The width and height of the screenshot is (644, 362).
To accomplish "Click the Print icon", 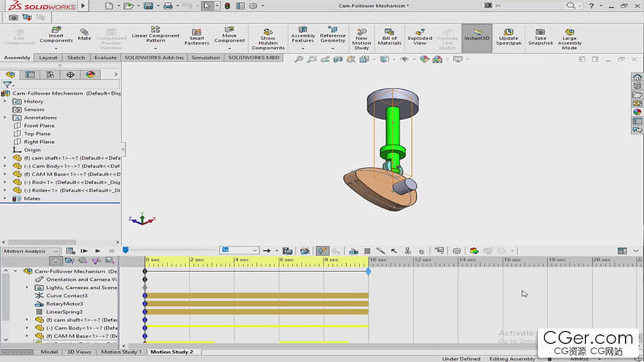I will 168,6.
